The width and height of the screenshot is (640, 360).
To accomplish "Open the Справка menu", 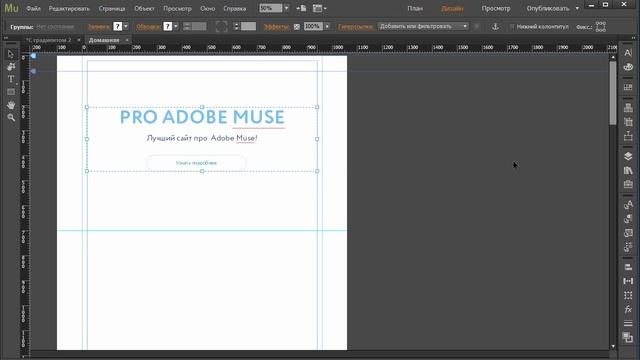I will point(234,8).
